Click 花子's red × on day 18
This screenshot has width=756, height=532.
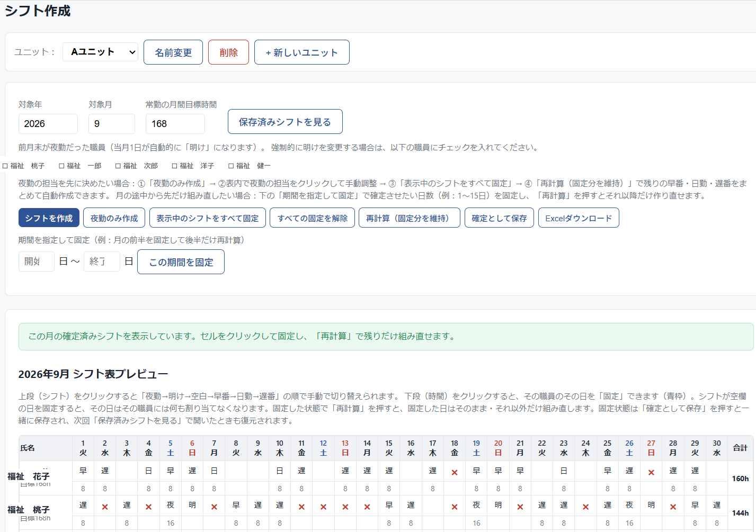(455, 472)
